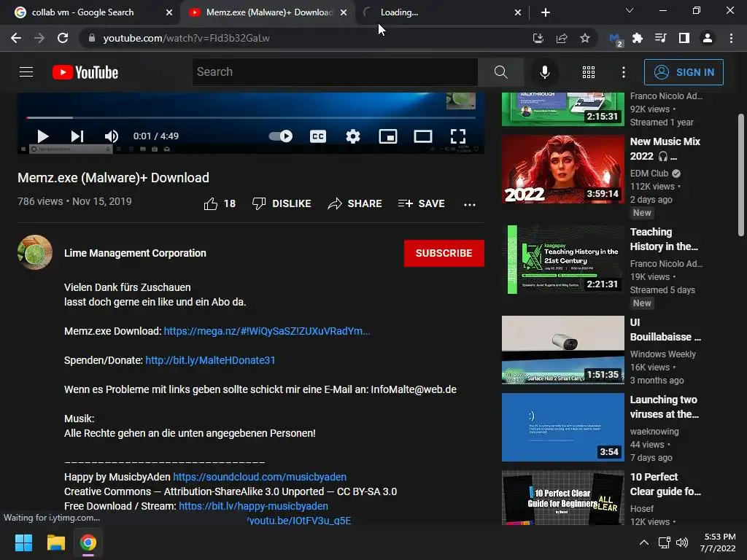The height and width of the screenshot is (560, 747).
Task: Click the SIGN IN button
Action: click(x=684, y=72)
